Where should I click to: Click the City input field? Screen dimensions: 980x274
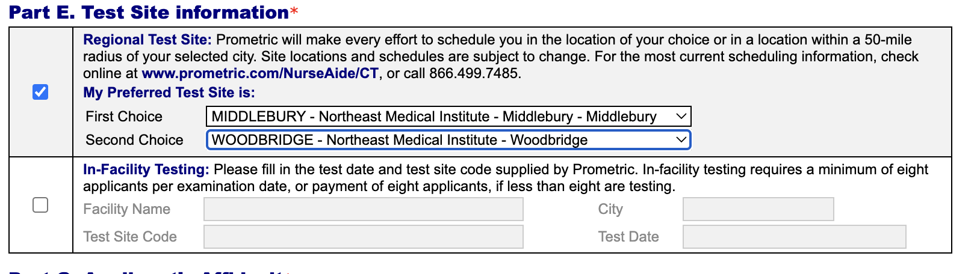coord(757,209)
